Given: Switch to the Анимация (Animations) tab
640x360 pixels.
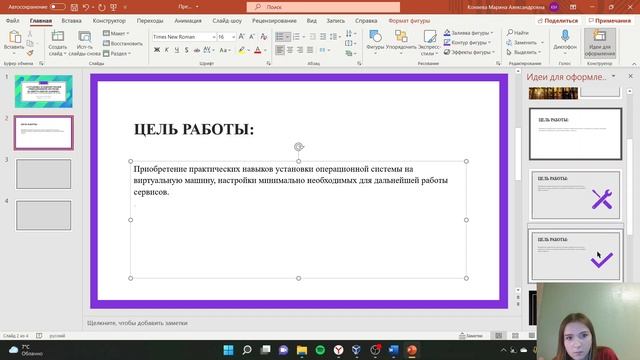Looking at the screenshot, I should coord(188,20).
